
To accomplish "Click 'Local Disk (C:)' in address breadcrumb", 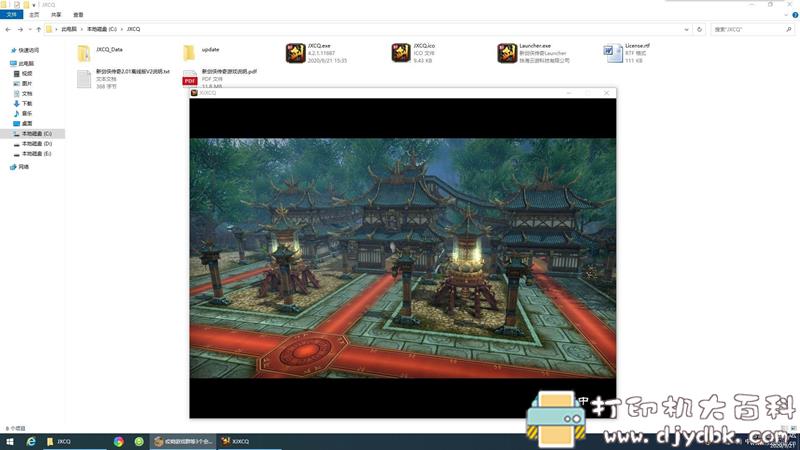I will pos(102,30).
